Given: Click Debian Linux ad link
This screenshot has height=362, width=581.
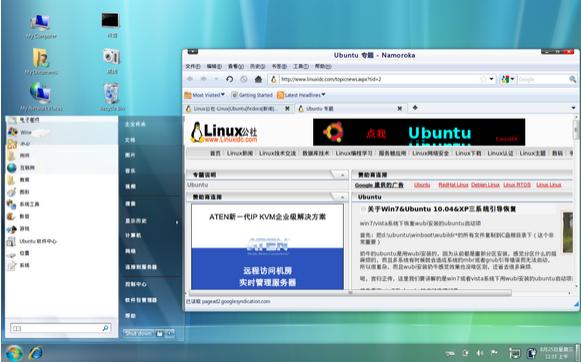Looking at the screenshot, I should tap(485, 185).
